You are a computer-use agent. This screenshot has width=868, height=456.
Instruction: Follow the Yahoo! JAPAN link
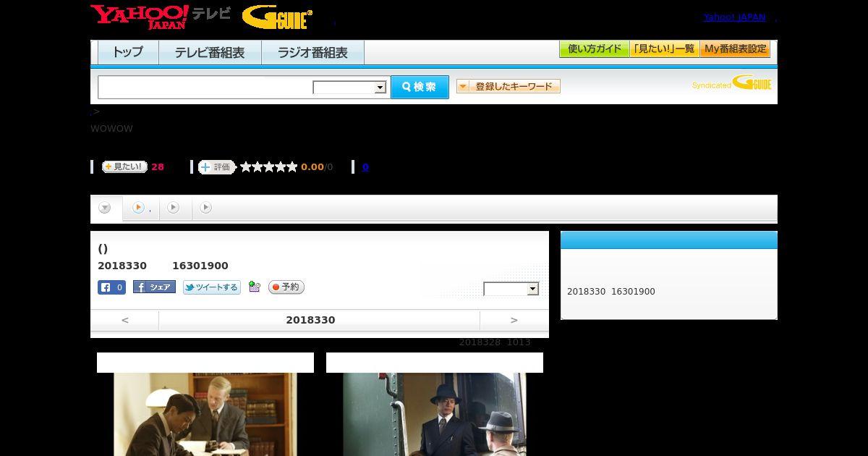click(734, 17)
